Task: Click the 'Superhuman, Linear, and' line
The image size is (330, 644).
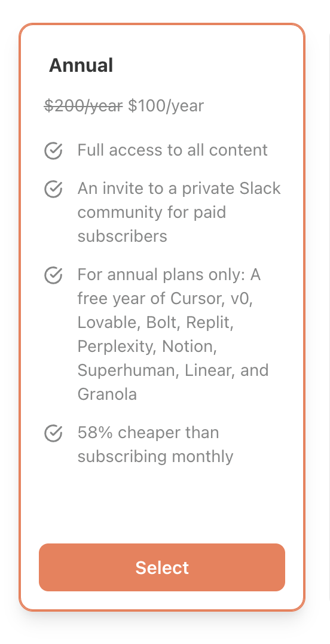Action: pyautogui.click(x=173, y=370)
